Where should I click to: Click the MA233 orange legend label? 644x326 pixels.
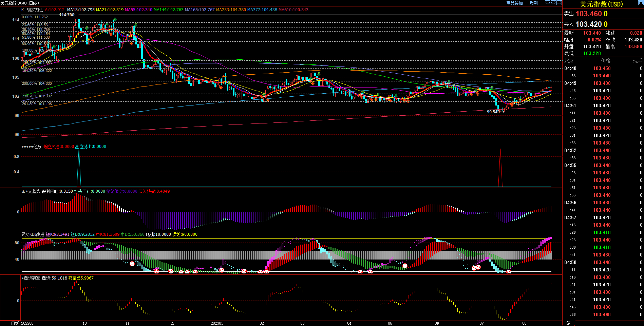231,10
